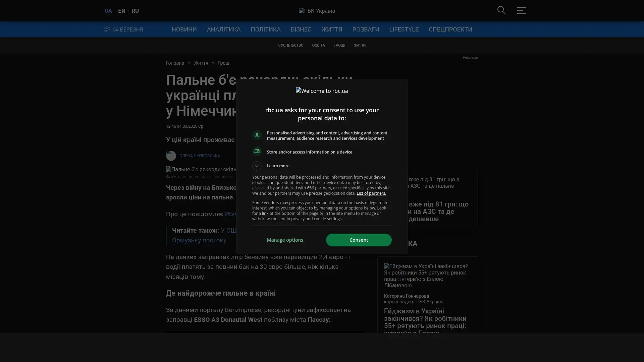Open the ЖИТТЯ menu section
This screenshot has width=644, height=362.
tap(331, 29)
